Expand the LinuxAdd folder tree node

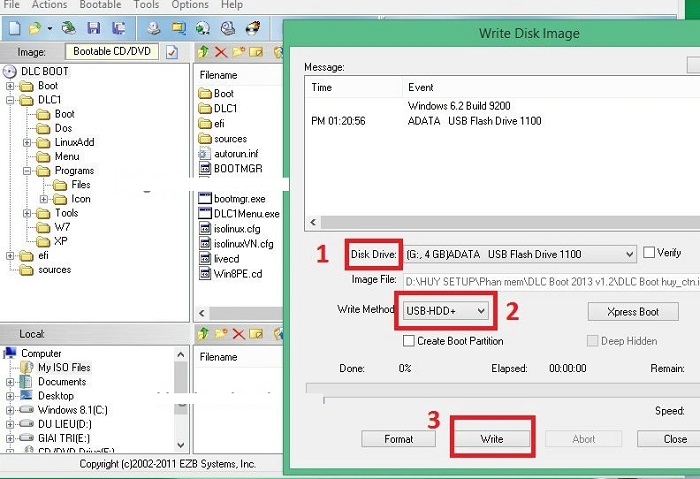28,142
